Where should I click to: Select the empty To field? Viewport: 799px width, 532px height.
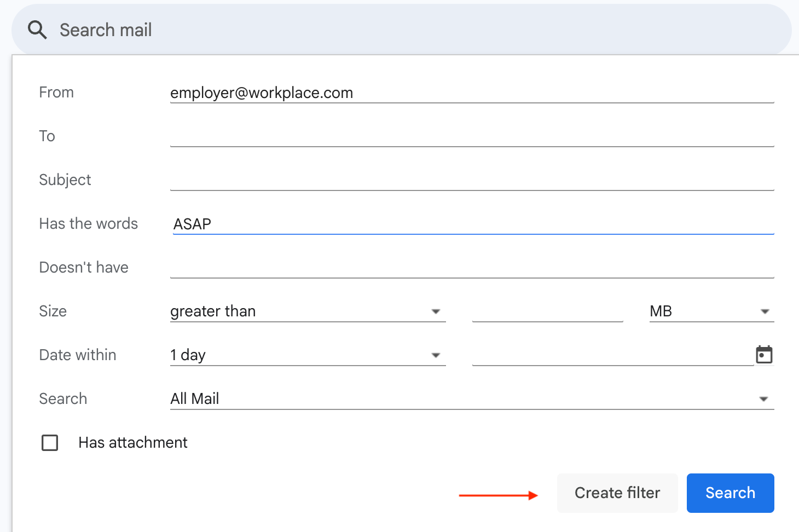[471, 136]
